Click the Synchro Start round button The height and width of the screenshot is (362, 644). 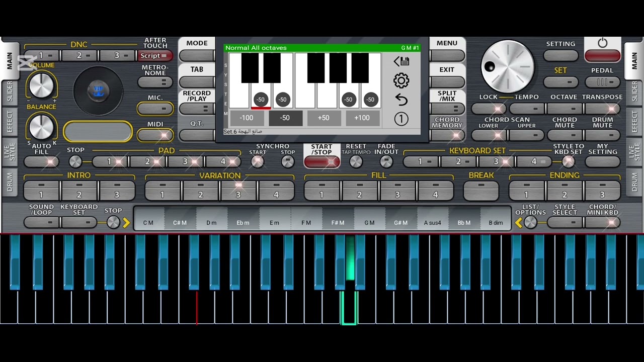(257, 161)
